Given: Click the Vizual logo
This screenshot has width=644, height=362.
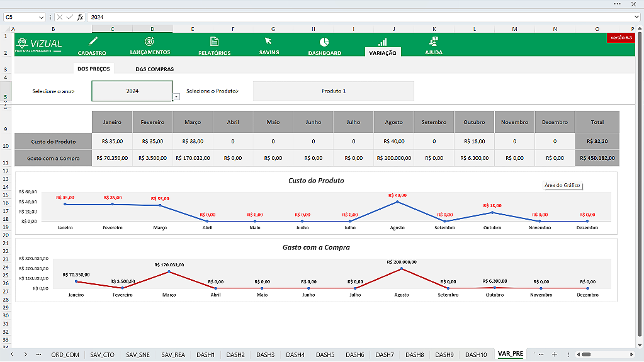Looking at the screenshot, I should point(40,44).
